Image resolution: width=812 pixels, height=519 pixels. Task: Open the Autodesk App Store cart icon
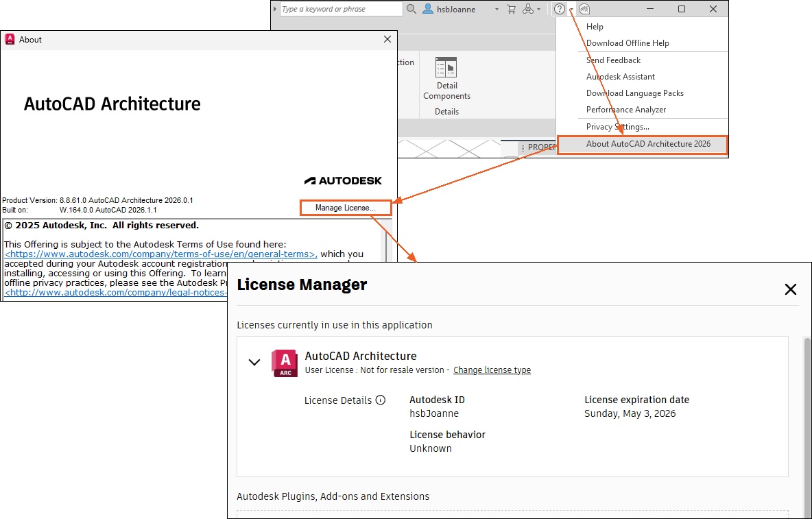point(511,9)
